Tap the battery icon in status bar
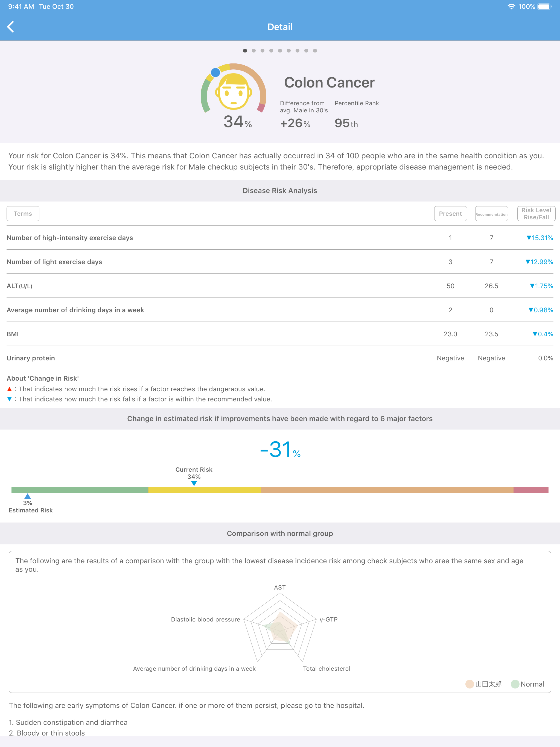560x747 pixels. click(x=544, y=7)
